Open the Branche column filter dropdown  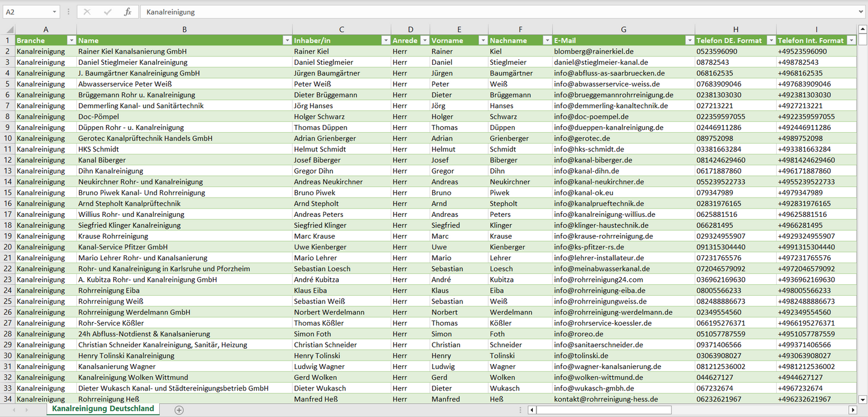71,40
